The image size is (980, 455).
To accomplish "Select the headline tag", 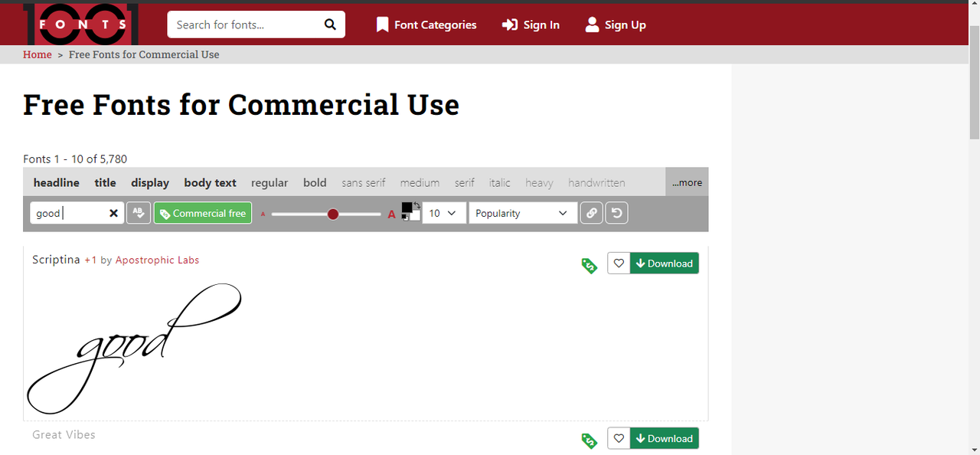I will [57, 182].
